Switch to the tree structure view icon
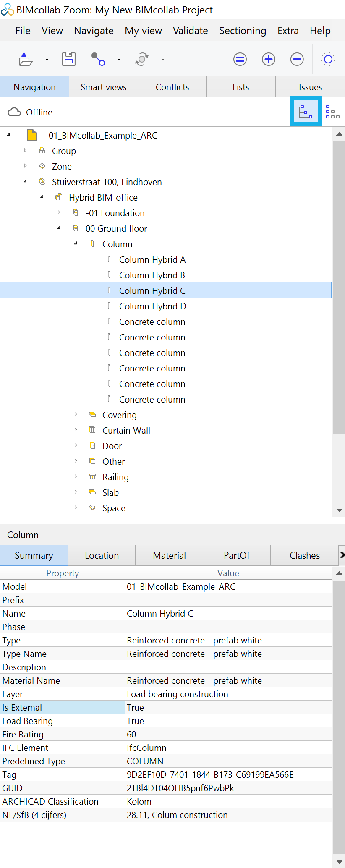 tap(306, 112)
